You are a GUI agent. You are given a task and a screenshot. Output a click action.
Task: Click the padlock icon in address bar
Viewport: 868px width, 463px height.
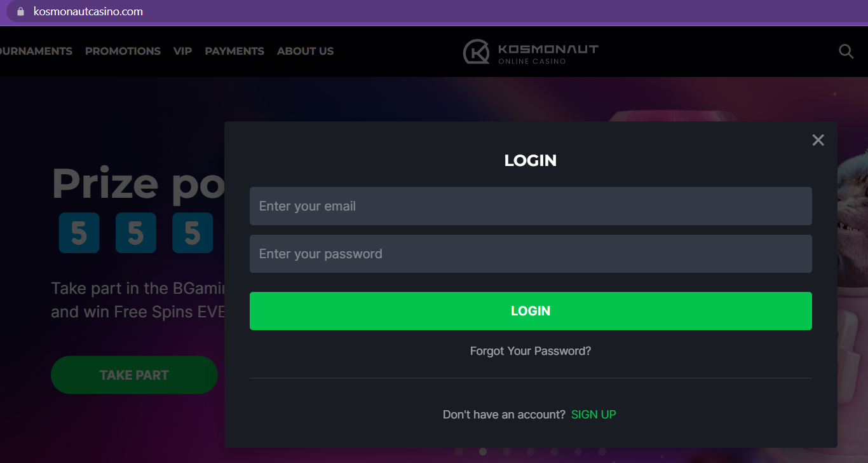click(x=20, y=11)
